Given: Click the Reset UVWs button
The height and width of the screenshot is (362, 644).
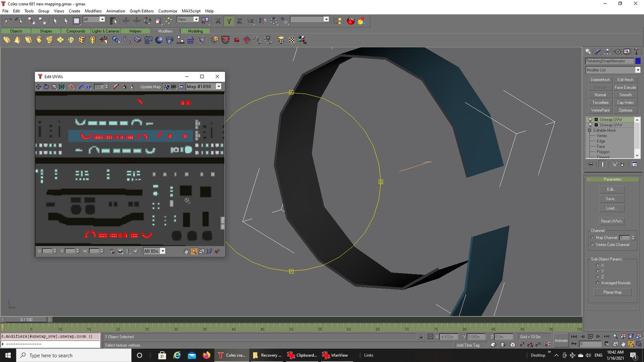Looking at the screenshot, I should [x=611, y=221].
